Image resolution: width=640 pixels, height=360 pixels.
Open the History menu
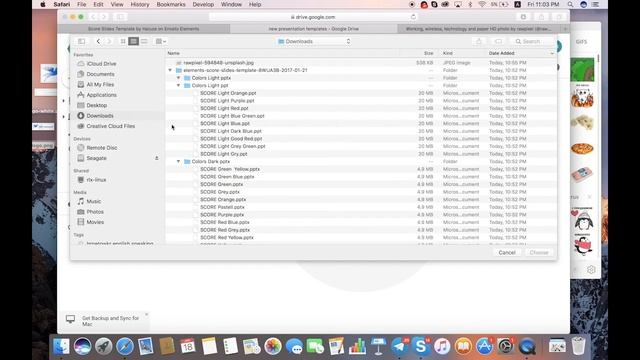(140, 4)
